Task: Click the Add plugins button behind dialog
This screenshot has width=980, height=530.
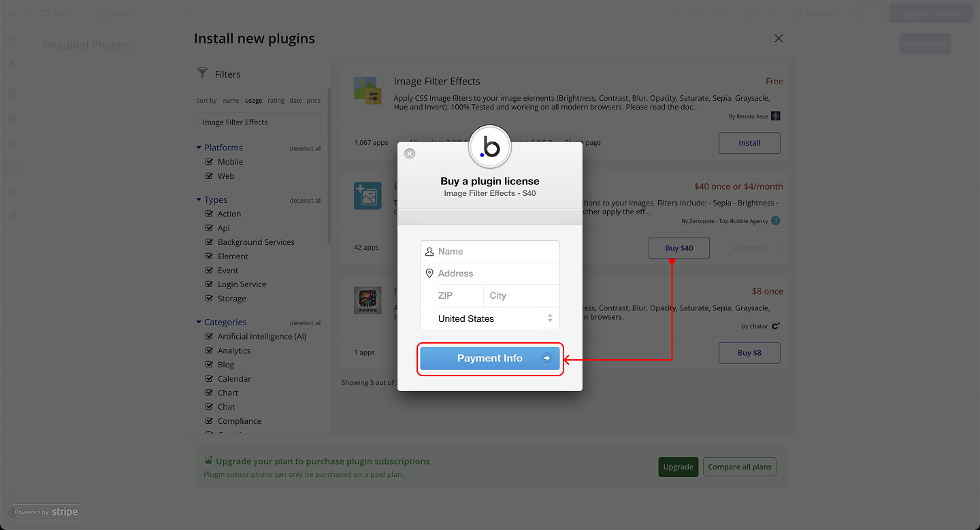Action: (x=925, y=44)
